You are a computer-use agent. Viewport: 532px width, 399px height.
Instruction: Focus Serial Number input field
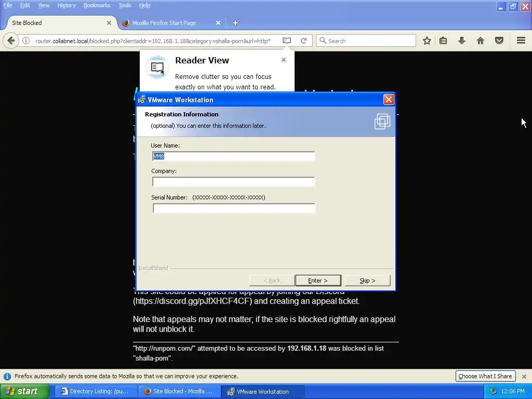(234, 208)
